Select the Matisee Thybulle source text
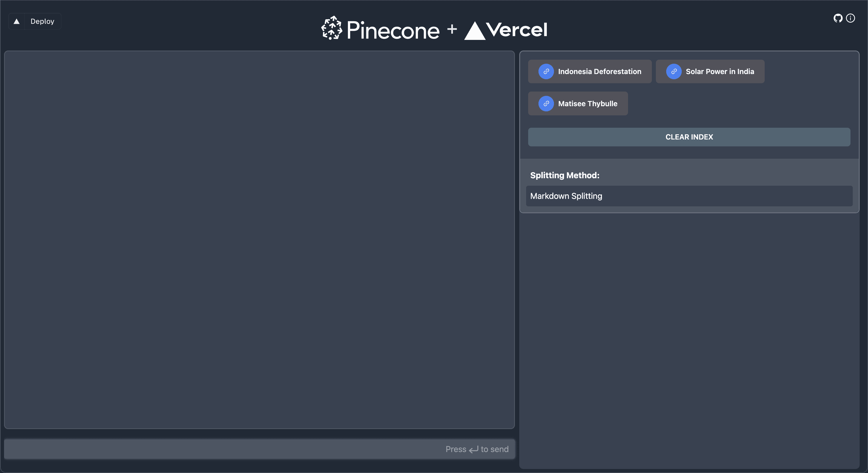Screen dimensions: 868x473 click(x=588, y=103)
